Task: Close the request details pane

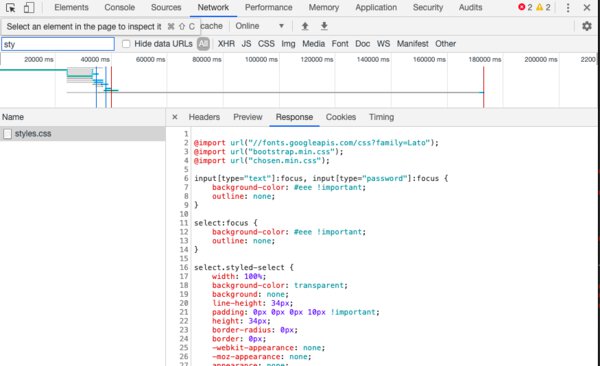Action: [x=175, y=117]
